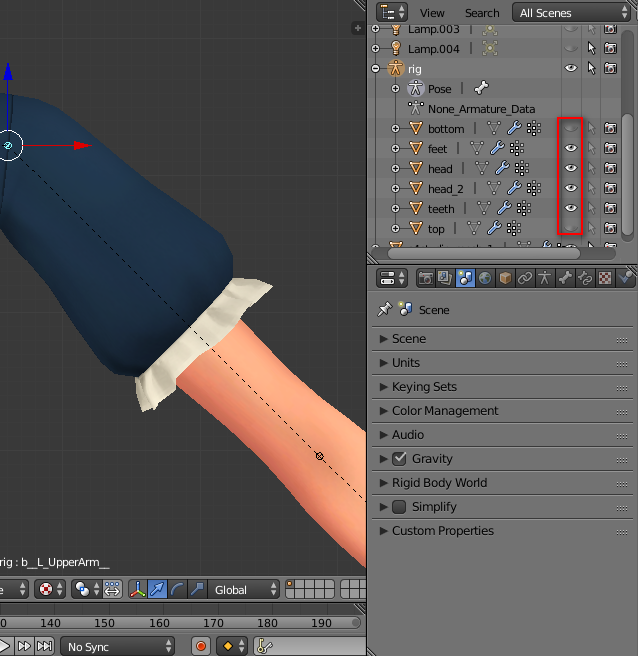This screenshot has height=656, width=638.
Task: Switch to the World properties tab
Action: tap(485, 278)
